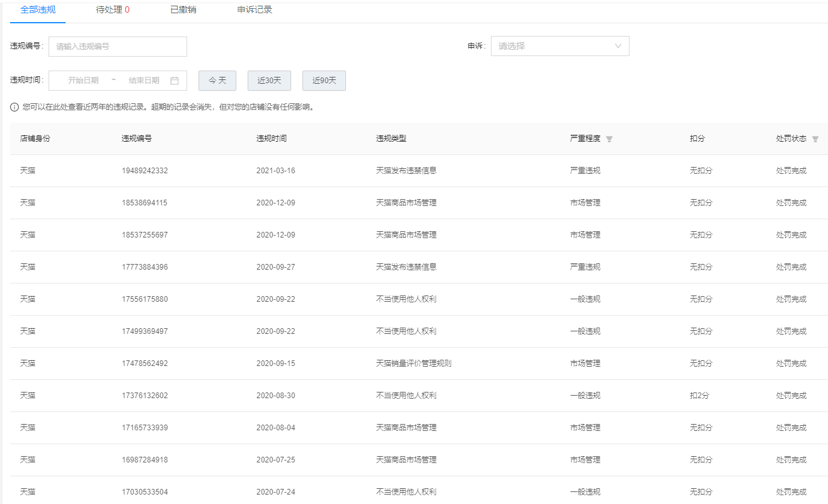Click the 违规编号 column header

click(x=137, y=139)
